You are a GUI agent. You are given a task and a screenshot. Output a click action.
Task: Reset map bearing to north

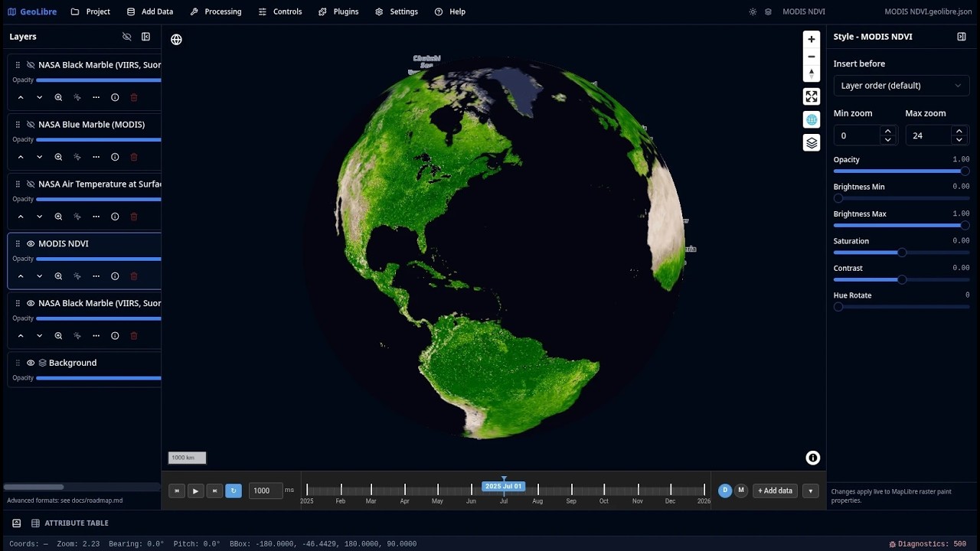coord(812,73)
